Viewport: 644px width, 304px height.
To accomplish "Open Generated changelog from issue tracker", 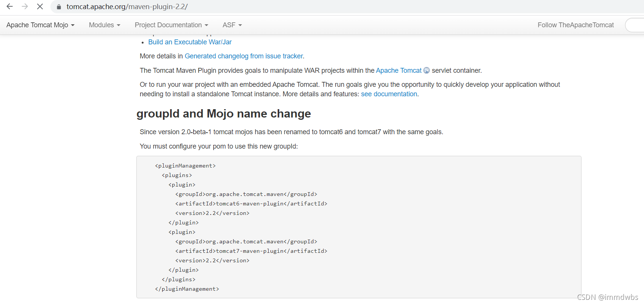I will point(244,56).
